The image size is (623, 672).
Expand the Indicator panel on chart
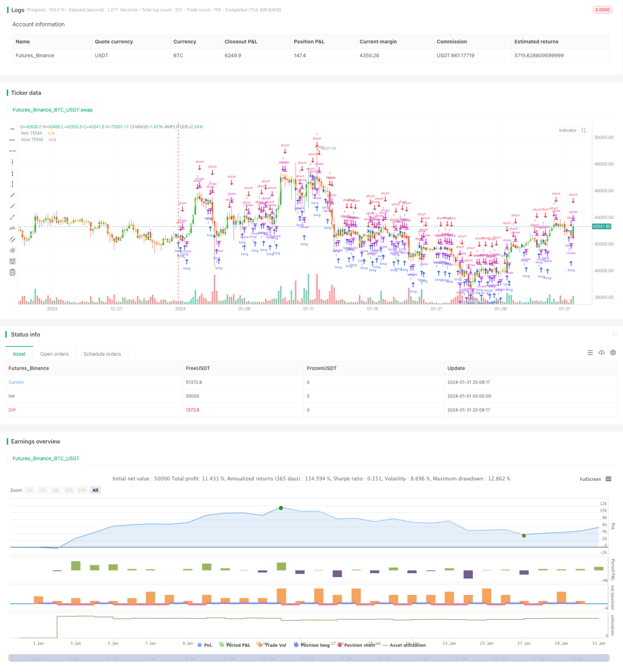click(x=584, y=130)
